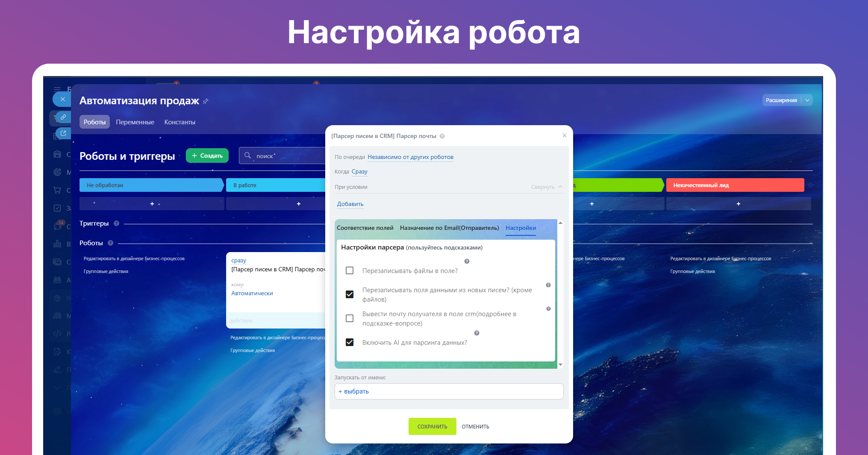The height and width of the screenshot is (455, 868).
Task: Pin the Автоматизация продаж page
Action: pyautogui.click(x=206, y=101)
